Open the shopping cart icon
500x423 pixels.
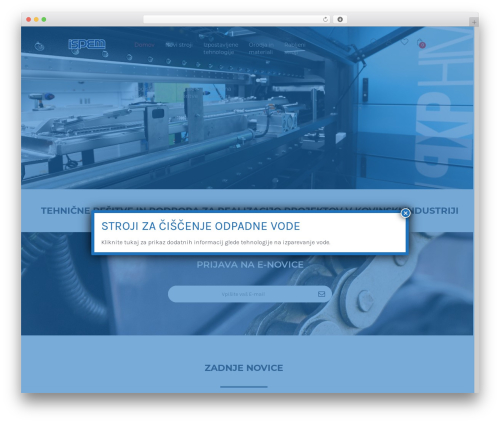pos(421,43)
